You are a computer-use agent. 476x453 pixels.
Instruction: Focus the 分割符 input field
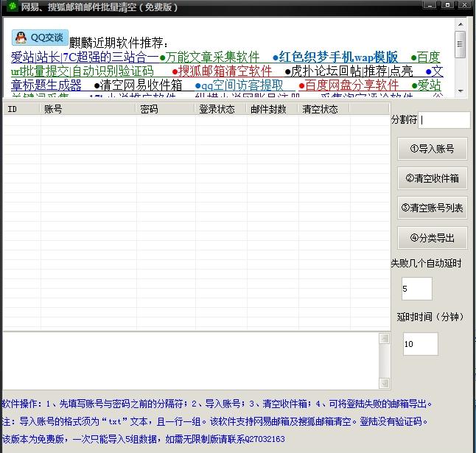[445, 119]
